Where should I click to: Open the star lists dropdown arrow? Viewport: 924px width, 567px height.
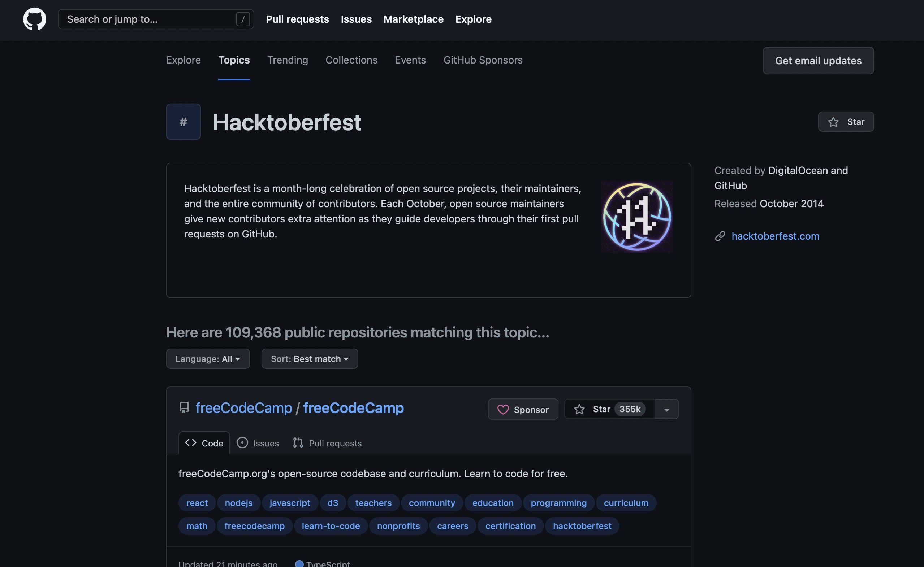tap(666, 410)
